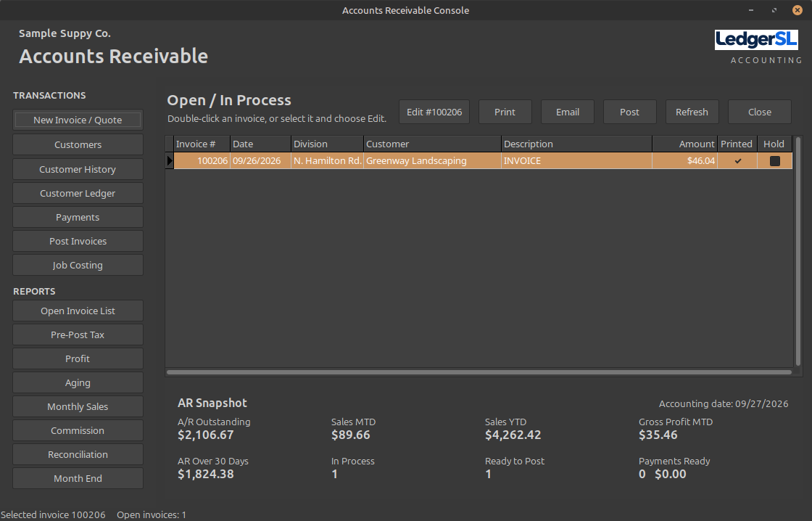Image resolution: width=812 pixels, height=521 pixels.
Task: Click the Sales YTD value $4,262.42
Action: 513,435
